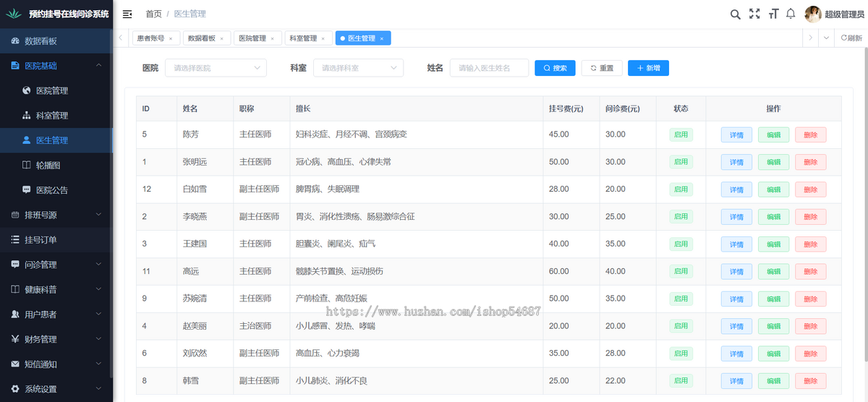Open 医院管理 in the sidebar
Viewport: 868px width, 402px height.
pyautogui.click(x=56, y=90)
